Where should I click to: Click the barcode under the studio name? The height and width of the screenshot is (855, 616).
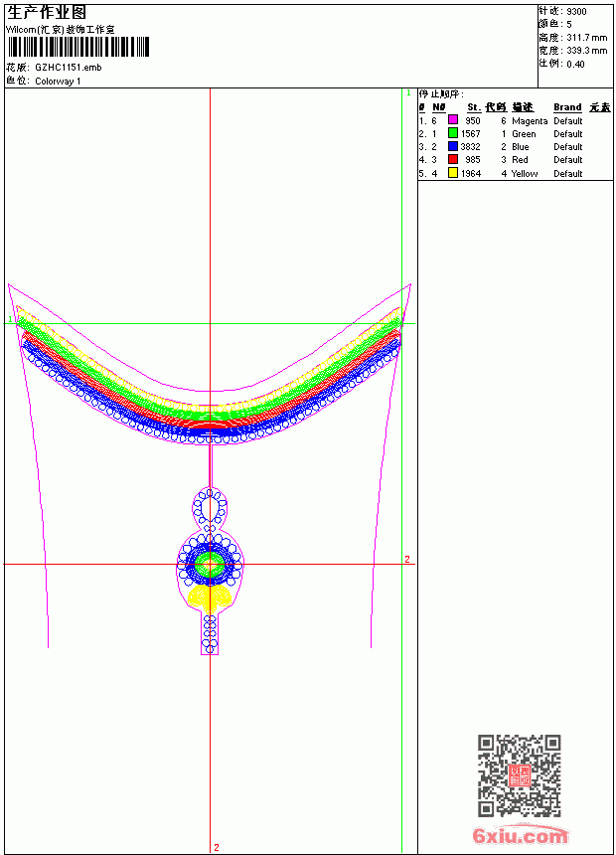pos(78,47)
